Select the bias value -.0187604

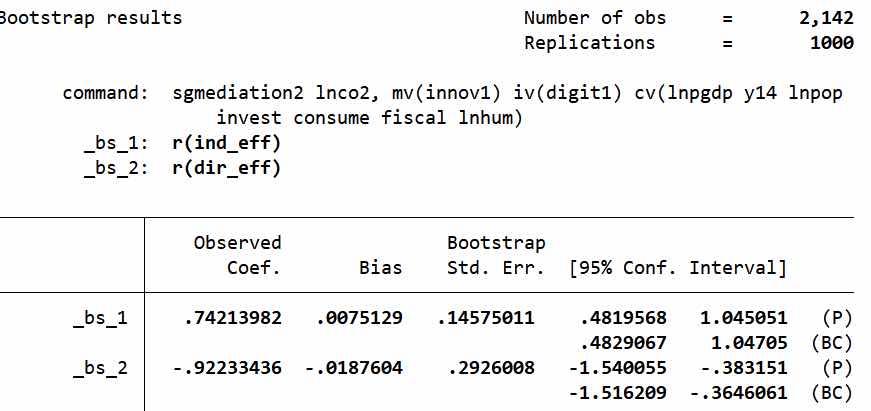[x=354, y=369]
